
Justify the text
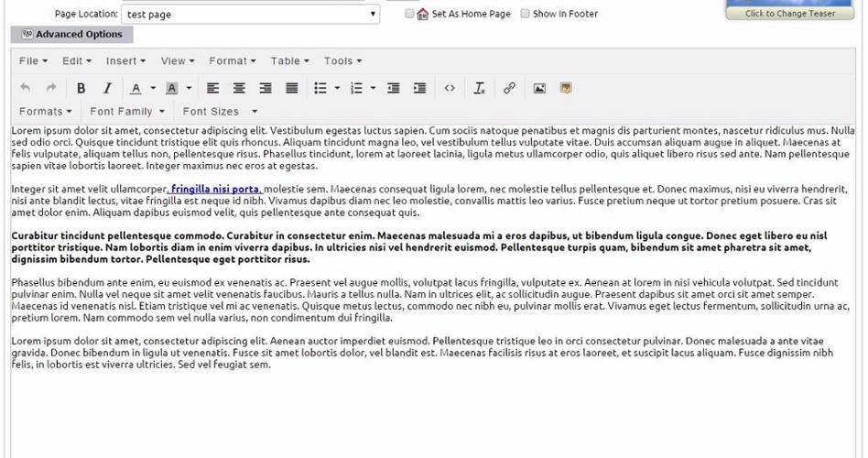point(292,88)
